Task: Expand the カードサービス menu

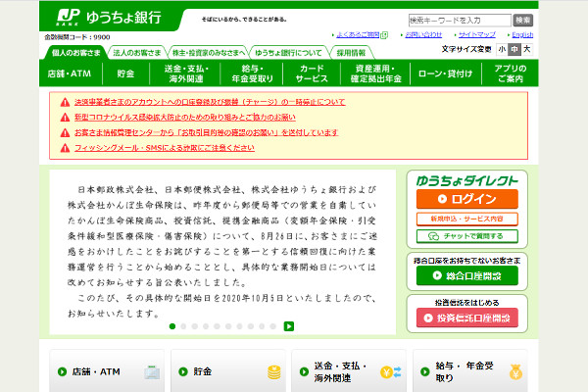Action: pos(312,72)
